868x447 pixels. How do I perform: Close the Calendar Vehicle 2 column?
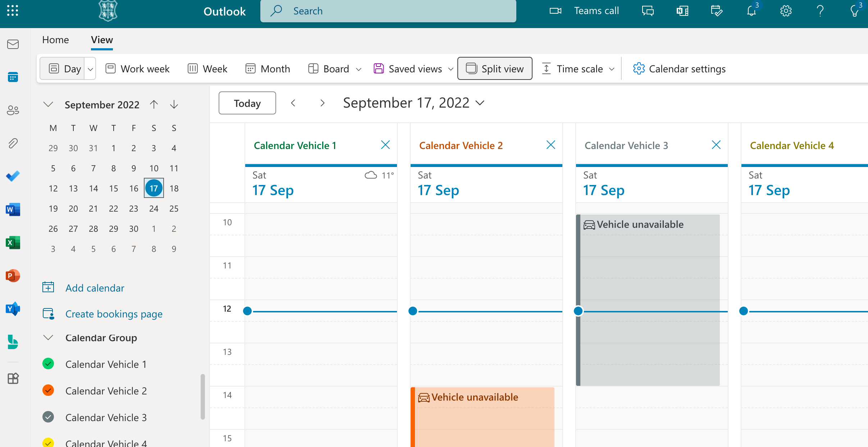tap(551, 145)
